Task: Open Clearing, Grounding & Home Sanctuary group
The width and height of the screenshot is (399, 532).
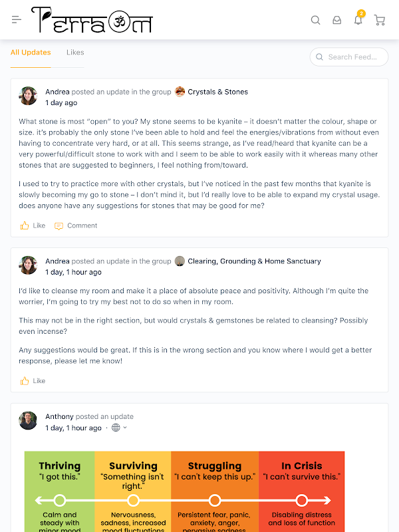Action: (254, 261)
